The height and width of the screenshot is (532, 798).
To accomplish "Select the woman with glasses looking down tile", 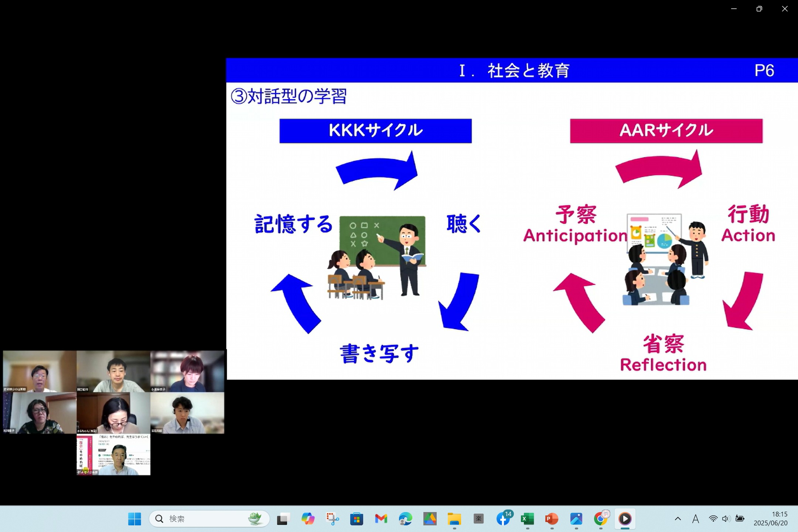I will pyautogui.click(x=113, y=413).
